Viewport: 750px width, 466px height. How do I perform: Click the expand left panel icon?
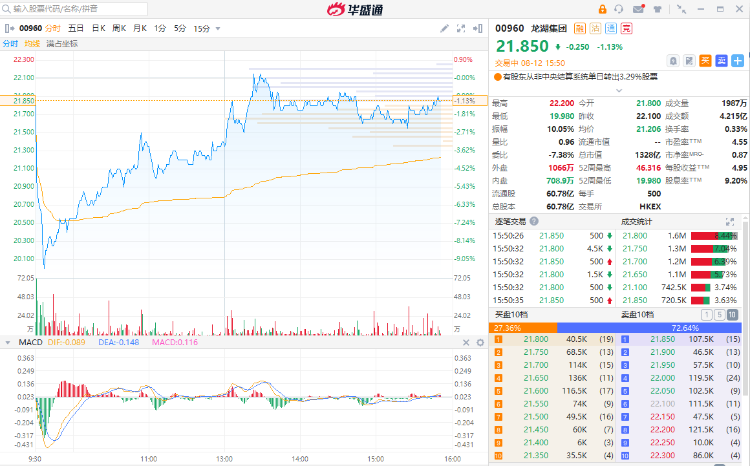click(9, 28)
